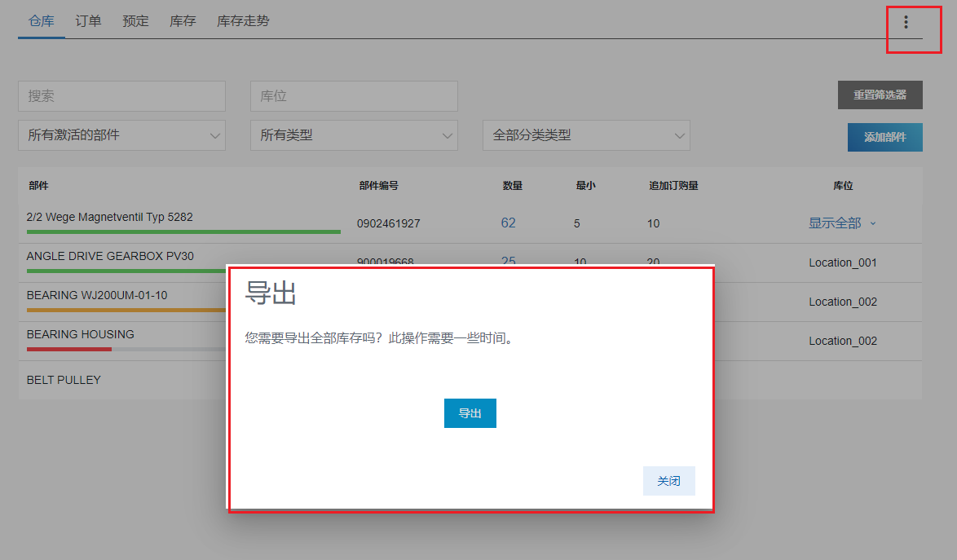Click the 添加部件 button
The image size is (957, 560).
(884, 137)
